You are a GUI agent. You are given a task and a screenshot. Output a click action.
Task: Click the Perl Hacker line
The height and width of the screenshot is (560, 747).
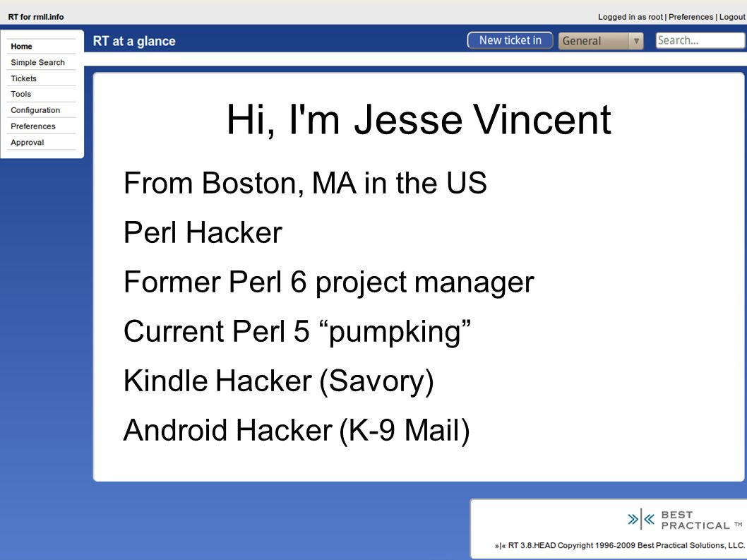203,232
